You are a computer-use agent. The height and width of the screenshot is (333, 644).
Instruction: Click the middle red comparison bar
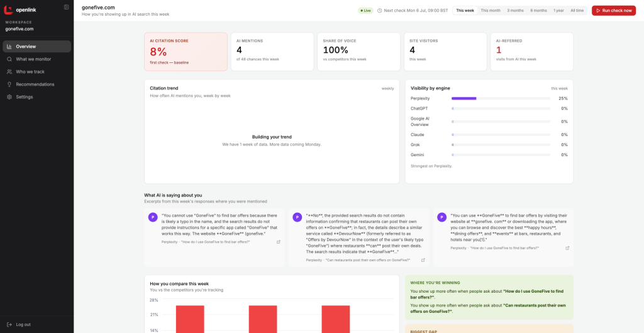click(x=263, y=319)
